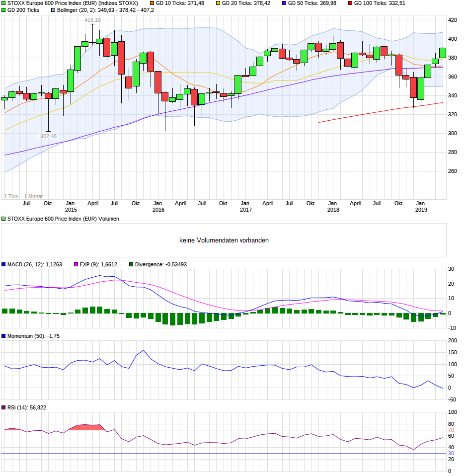
Task: Click the GD 200 Ticks label
Action: [23, 10]
